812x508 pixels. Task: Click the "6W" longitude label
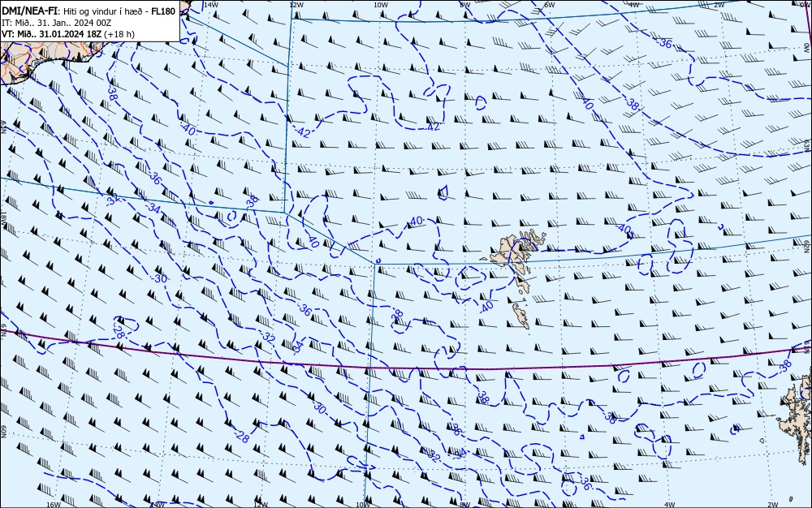click(x=550, y=5)
